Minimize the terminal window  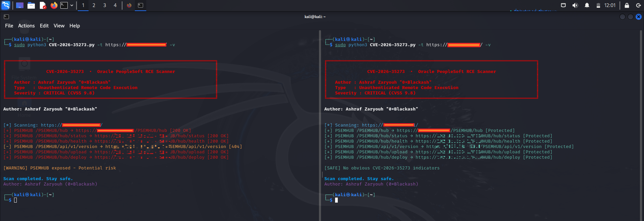(623, 17)
